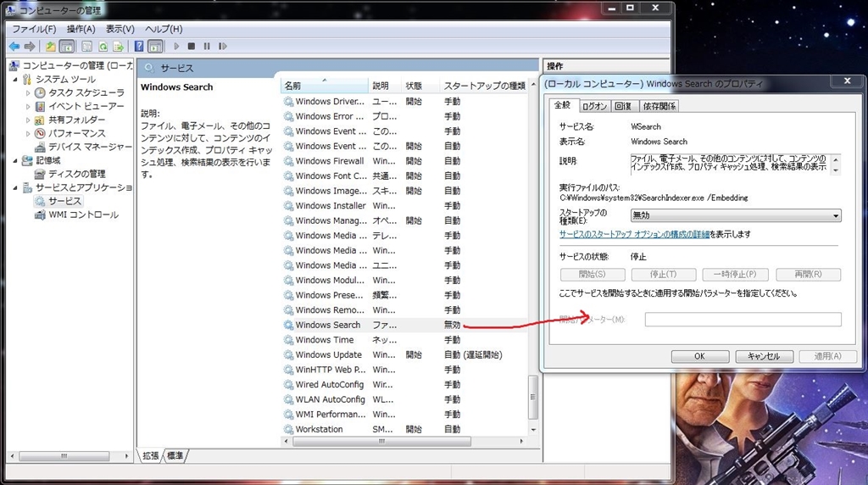
Task: Click the Up one level folder icon
Action: (x=50, y=47)
